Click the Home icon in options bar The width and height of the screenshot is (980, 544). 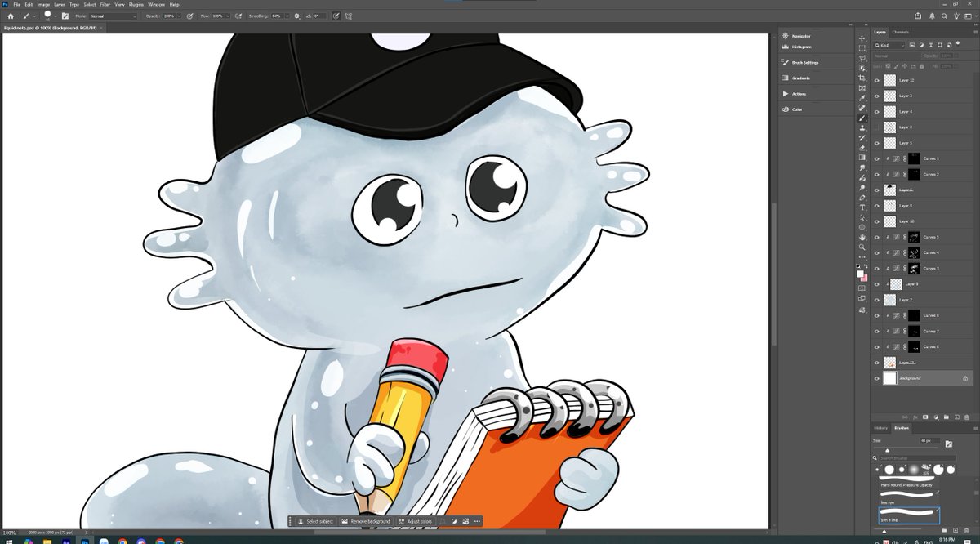(x=11, y=16)
